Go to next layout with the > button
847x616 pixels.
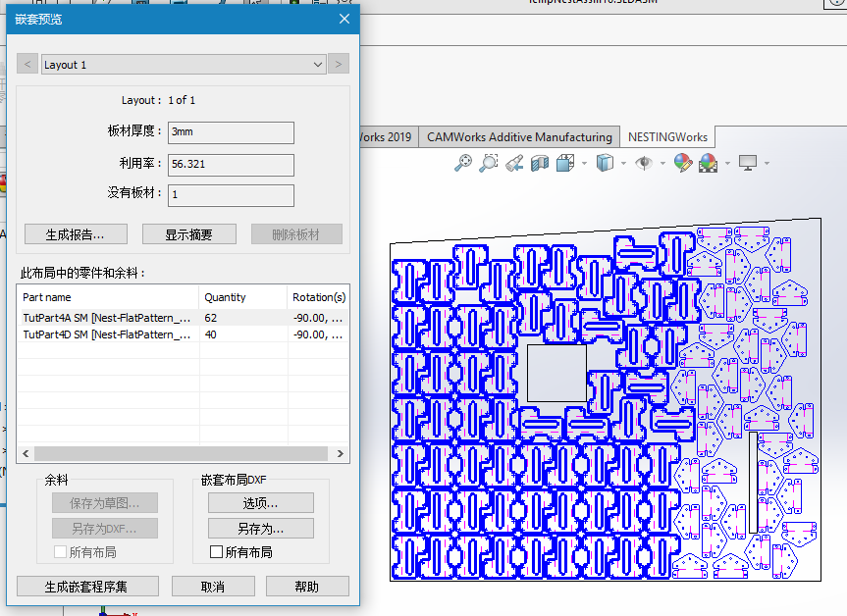coord(339,64)
